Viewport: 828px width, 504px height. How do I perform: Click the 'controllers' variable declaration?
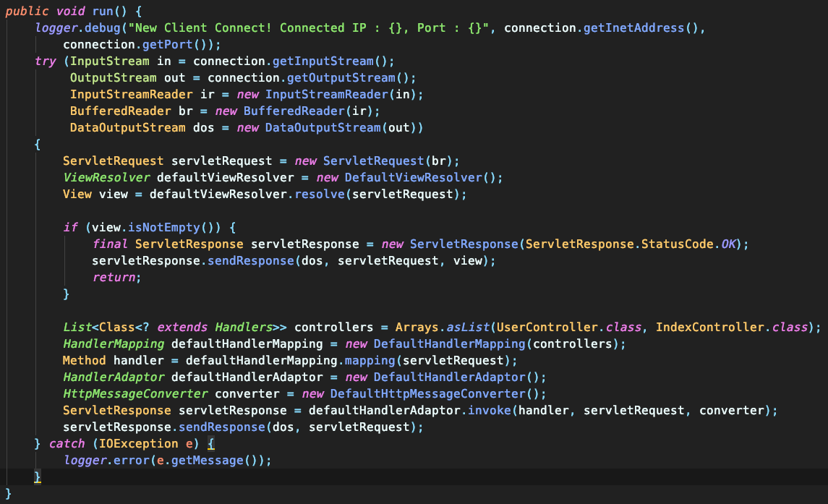click(x=334, y=328)
